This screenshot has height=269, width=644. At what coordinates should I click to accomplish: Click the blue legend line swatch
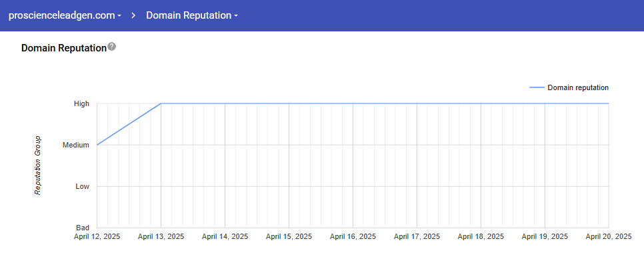coord(536,87)
